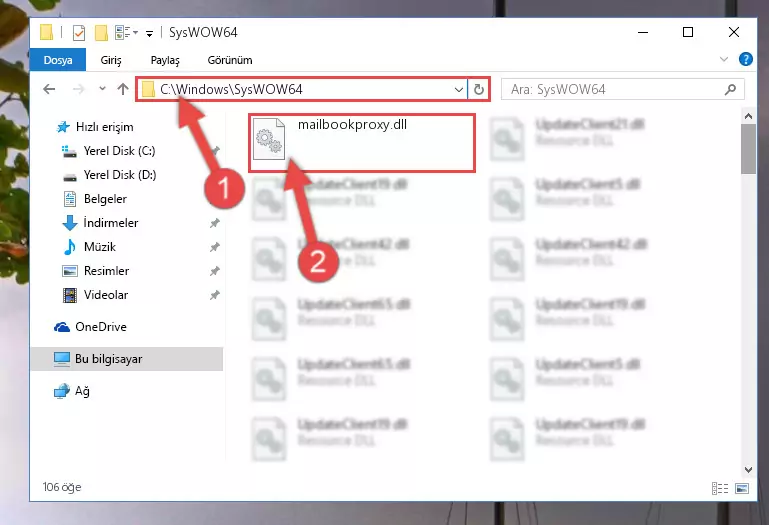This screenshot has width=769, height=525.
Task: Go up one folder level
Action: point(123,89)
